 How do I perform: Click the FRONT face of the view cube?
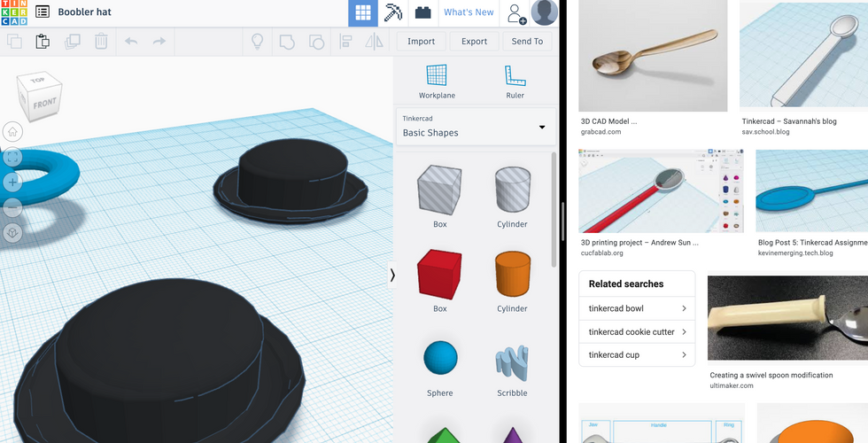tap(44, 104)
